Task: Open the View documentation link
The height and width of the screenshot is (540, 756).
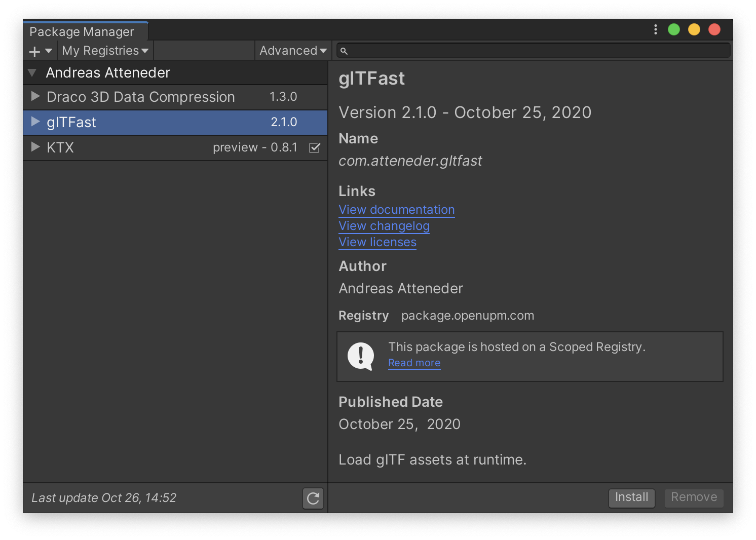Action: click(396, 210)
